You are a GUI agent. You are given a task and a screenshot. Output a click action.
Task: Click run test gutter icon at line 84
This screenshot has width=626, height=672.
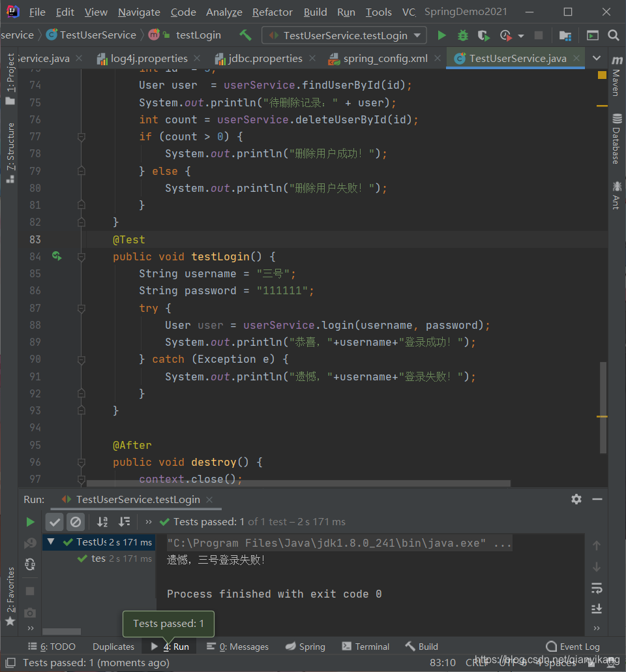[57, 256]
